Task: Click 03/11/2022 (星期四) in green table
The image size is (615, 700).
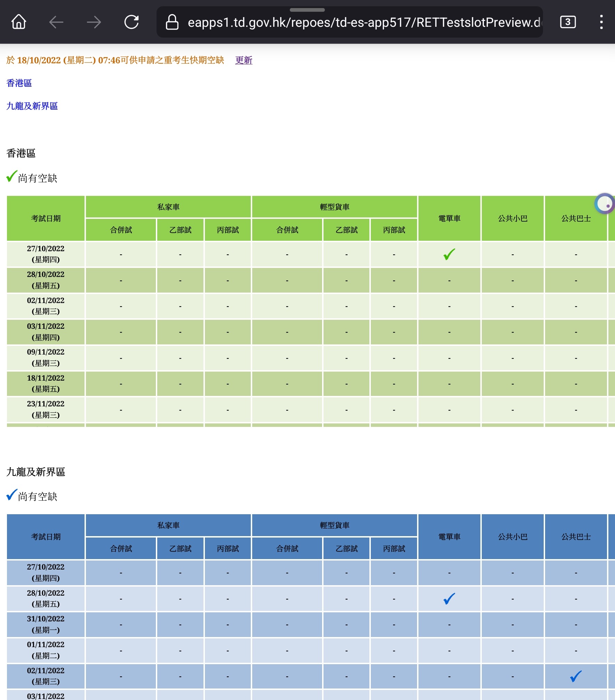Action: [x=46, y=332]
